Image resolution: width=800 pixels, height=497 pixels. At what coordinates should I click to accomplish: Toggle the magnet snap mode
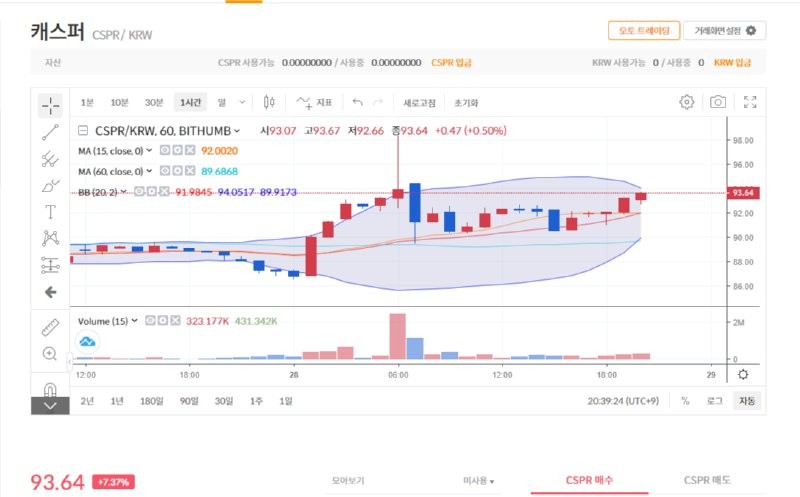(x=50, y=390)
